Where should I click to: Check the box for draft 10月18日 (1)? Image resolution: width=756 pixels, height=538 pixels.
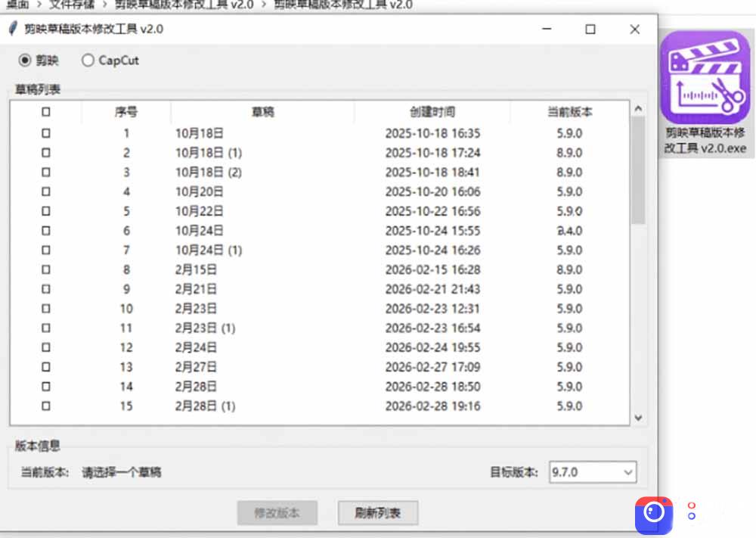46,153
